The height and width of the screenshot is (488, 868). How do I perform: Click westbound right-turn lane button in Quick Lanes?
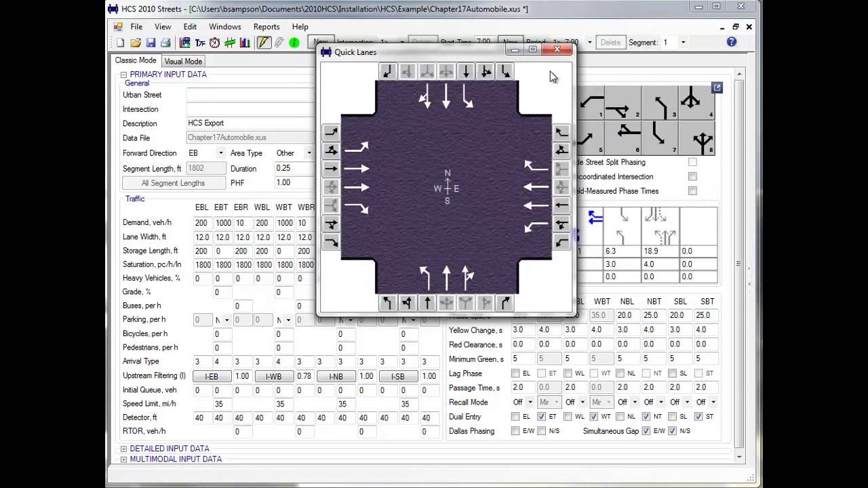pyautogui.click(x=561, y=131)
